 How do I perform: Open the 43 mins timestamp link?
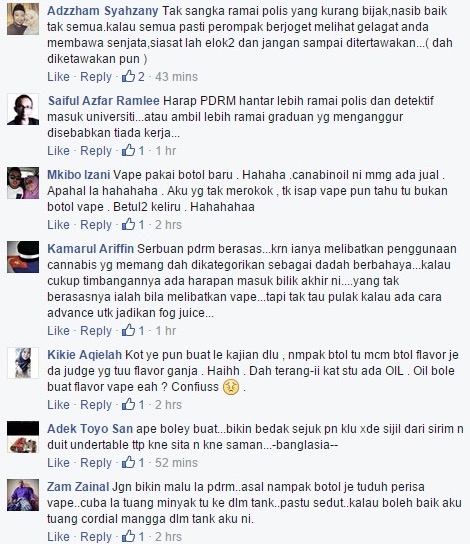[x=176, y=77]
